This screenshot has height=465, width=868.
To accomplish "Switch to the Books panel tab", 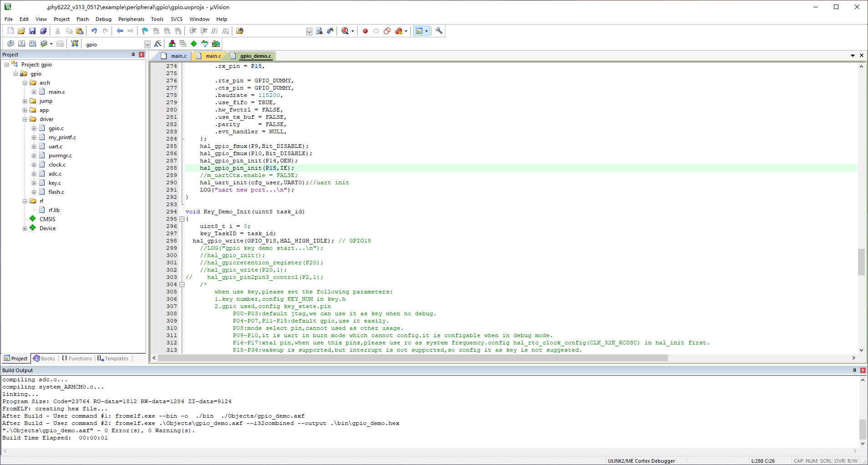I will pos(44,359).
